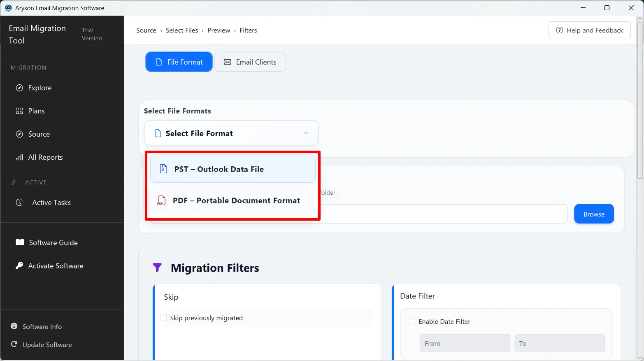Screen dimensions: 644x361
Task: Click the Date Filter heading
Action: point(417,296)
